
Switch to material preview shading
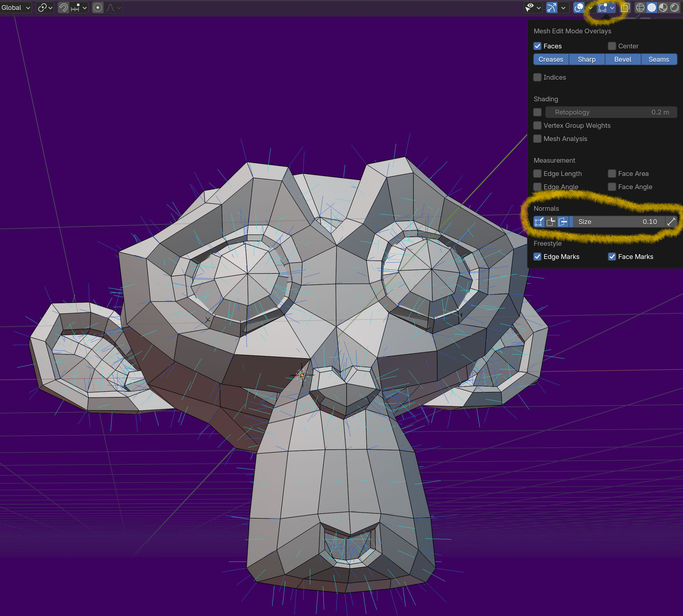663,8
